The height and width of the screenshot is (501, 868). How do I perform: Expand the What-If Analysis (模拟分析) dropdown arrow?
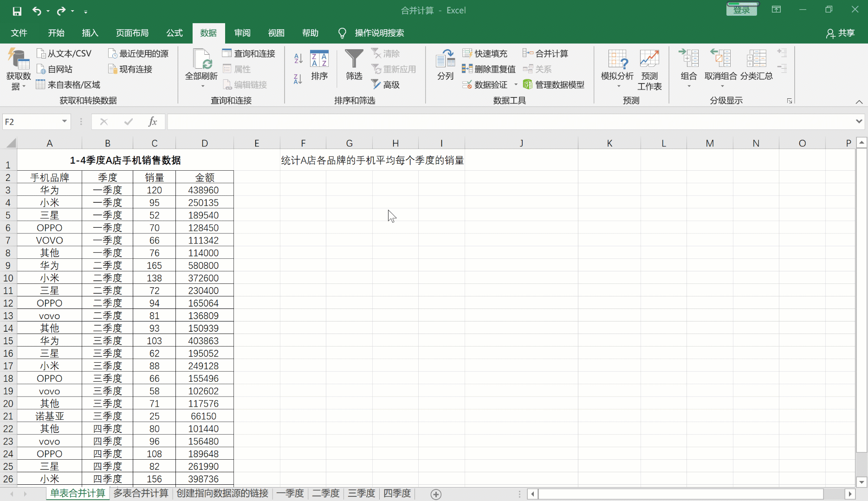(618, 86)
